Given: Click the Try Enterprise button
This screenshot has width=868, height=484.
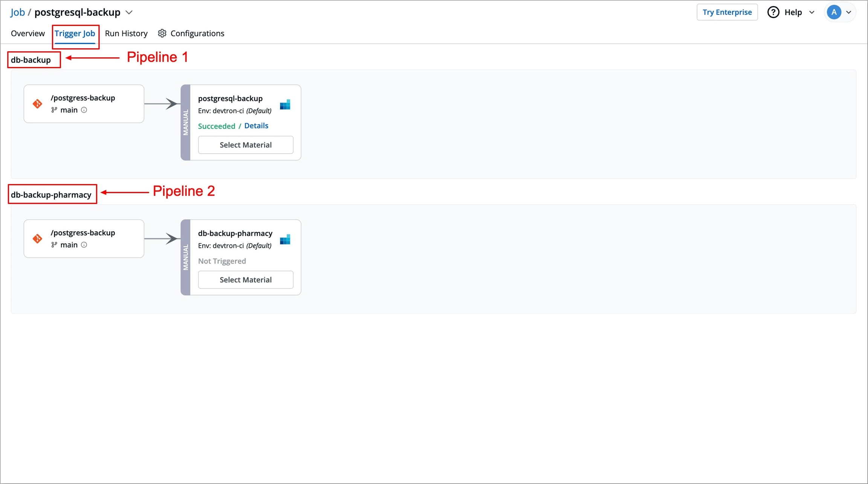Looking at the screenshot, I should point(727,12).
